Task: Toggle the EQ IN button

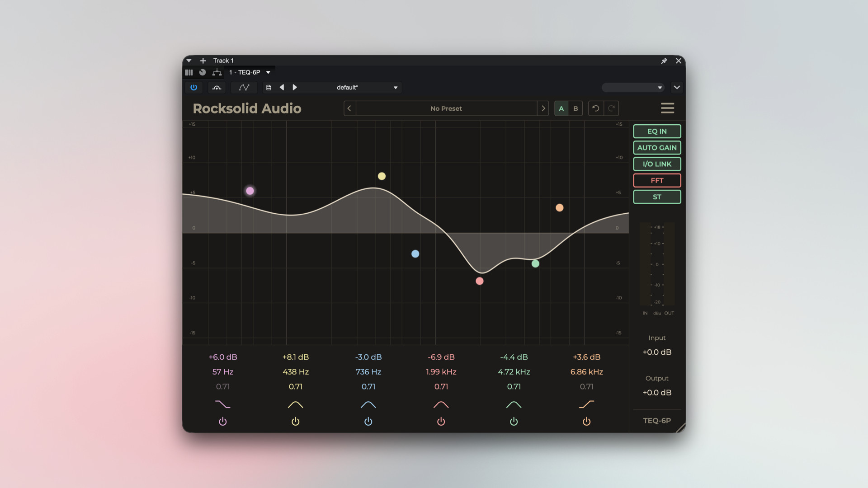Action: coord(657,131)
